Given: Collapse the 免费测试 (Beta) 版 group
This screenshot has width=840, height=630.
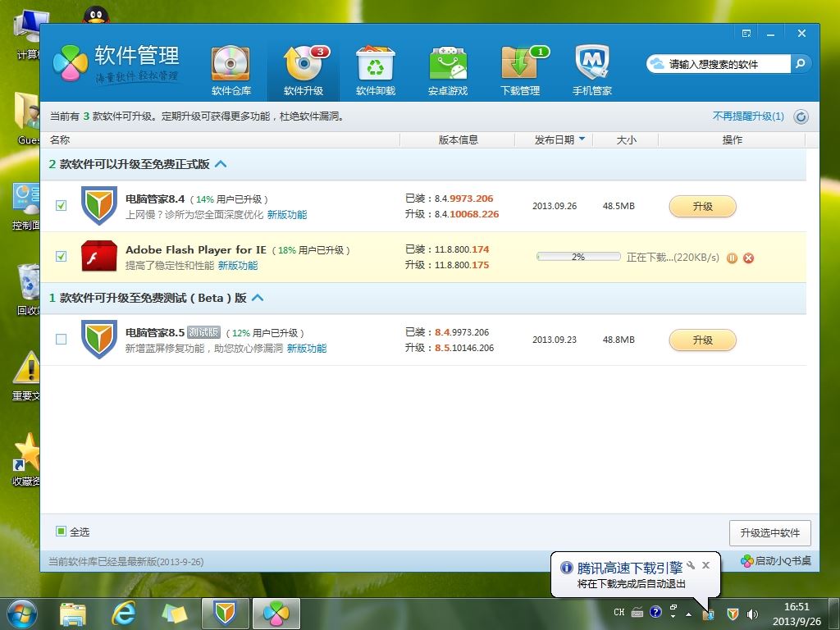Looking at the screenshot, I should pyautogui.click(x=258, y=297).
